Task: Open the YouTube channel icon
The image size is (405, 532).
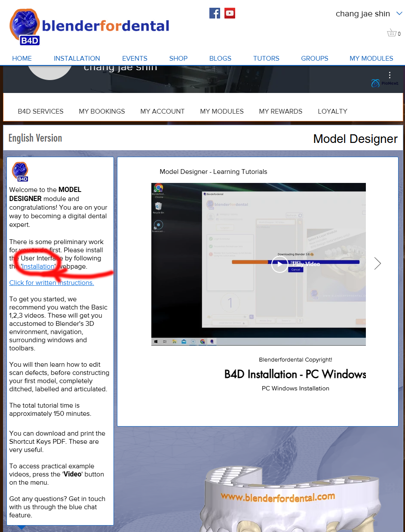Action: [x=230, y=13]
